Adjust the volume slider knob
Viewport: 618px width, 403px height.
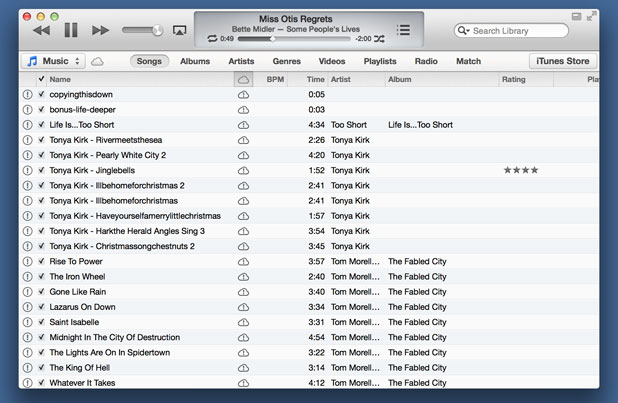(157, 30)
